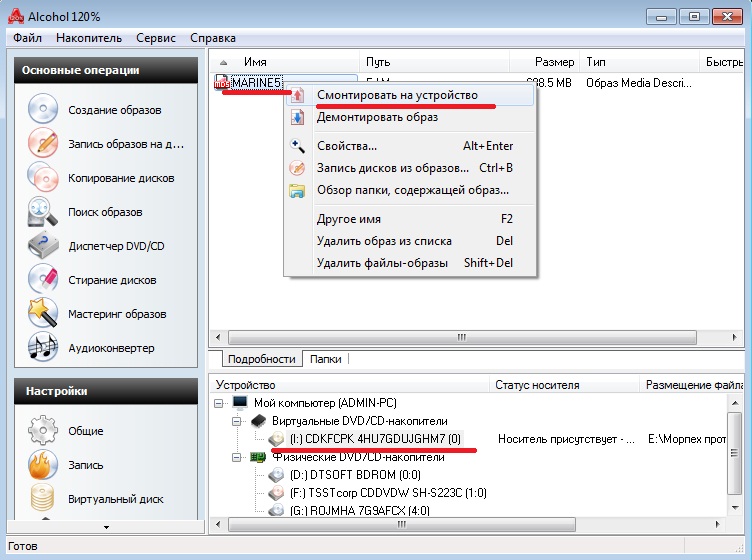Click the (F:) TSSTcorp drive icon
The width and height of the screenshot is (752, 560).
click(x=276, y=493)
